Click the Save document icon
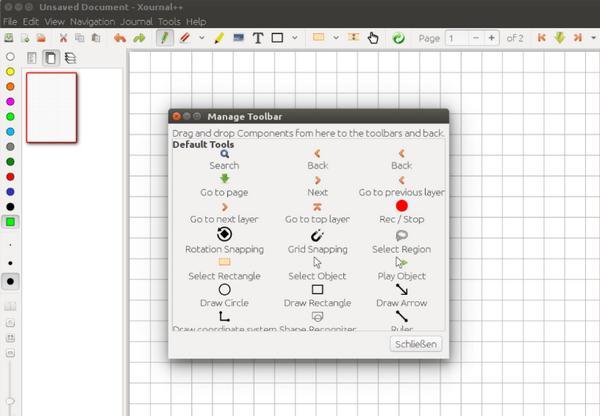Viewport: 600px width, 416px height. click(9, 38)
